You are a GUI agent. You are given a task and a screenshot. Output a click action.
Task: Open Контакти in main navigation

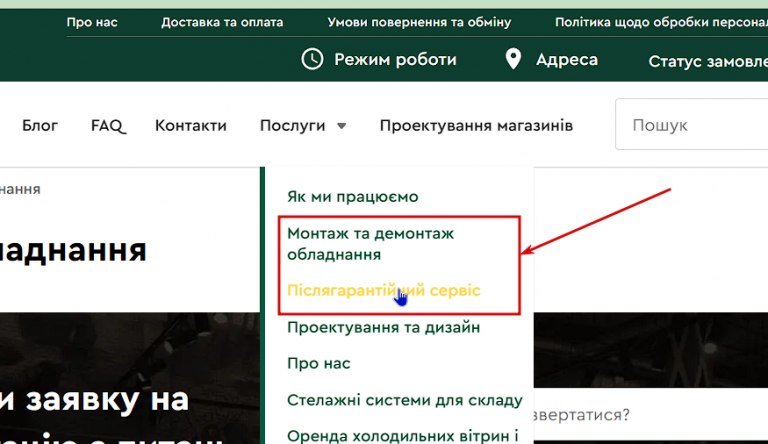191,125
